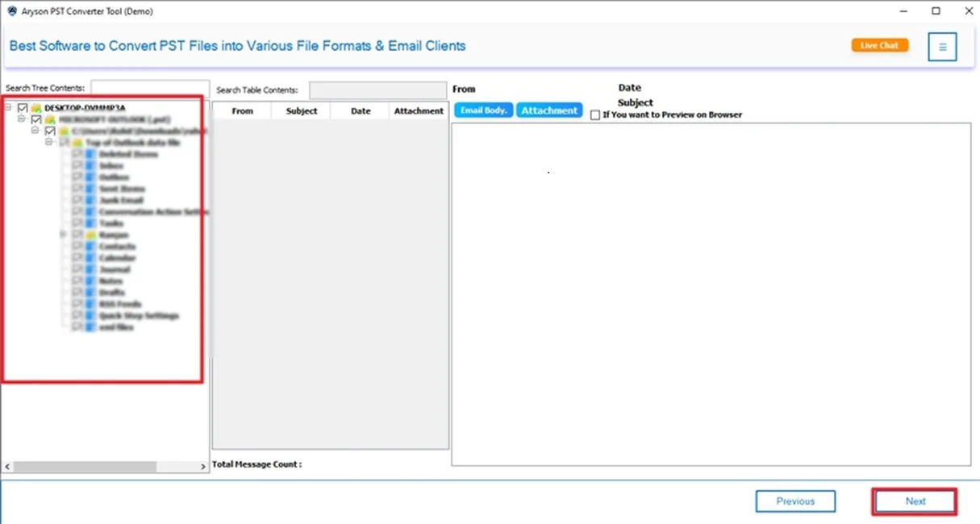This screenshot has width=980, height=524.
Task: Select the Drafts folder label
Action: (x=111, y=293)
